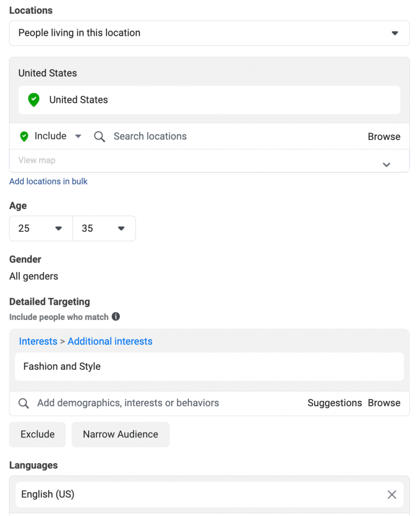
Task: Open the People living in this location dropdown
Action: click(x=209, y=33)
